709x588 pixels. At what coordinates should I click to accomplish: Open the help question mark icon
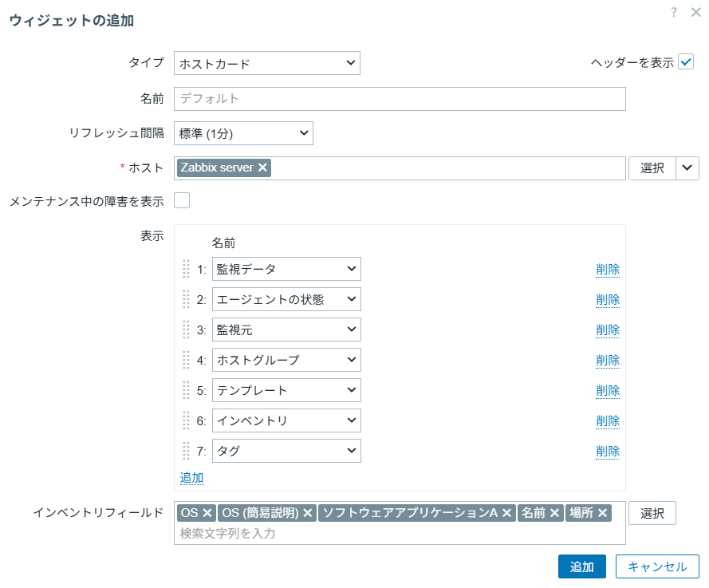point(674,12)
